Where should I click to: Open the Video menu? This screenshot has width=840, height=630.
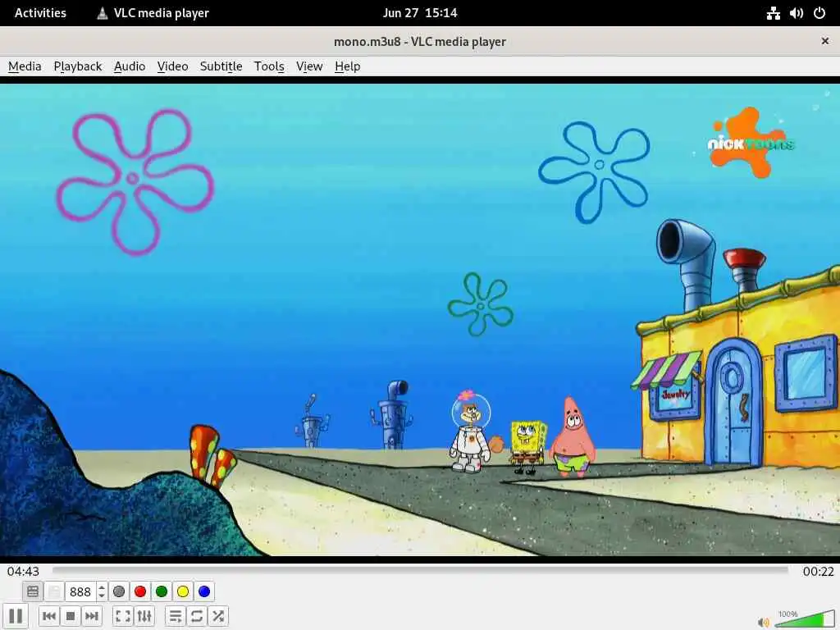(x=172, y=66)
